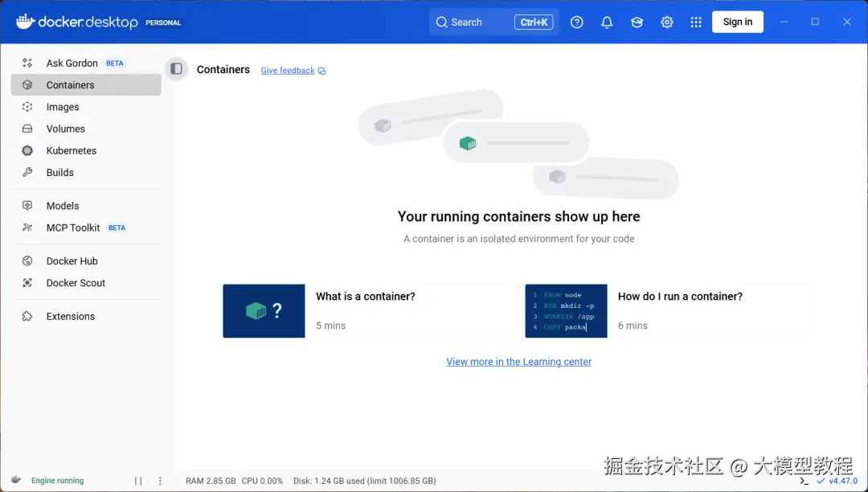Screen dimensions: 868x492
Task: Open the Volumes disk icon
Action: pyautogui.click(x=27, y=129)
